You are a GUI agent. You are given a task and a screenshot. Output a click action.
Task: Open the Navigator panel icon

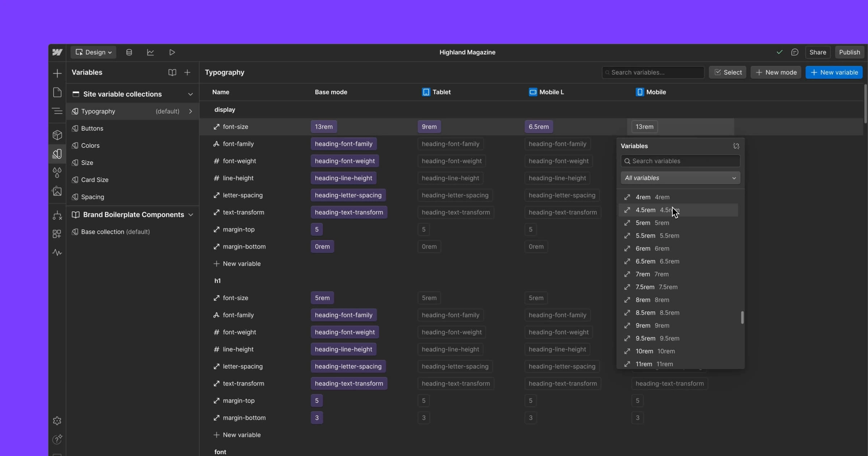(57, 111)
